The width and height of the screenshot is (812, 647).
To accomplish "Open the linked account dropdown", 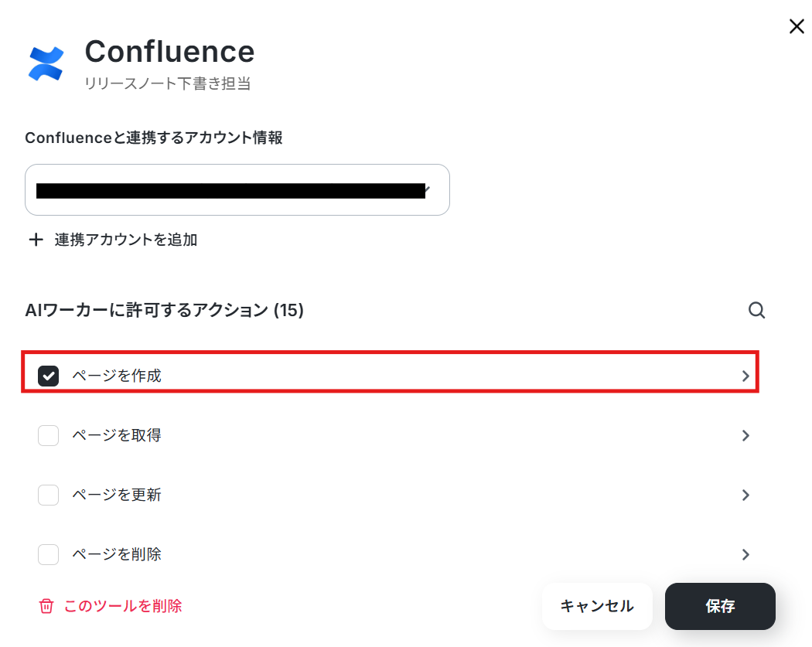I will (x=237, y=190).
